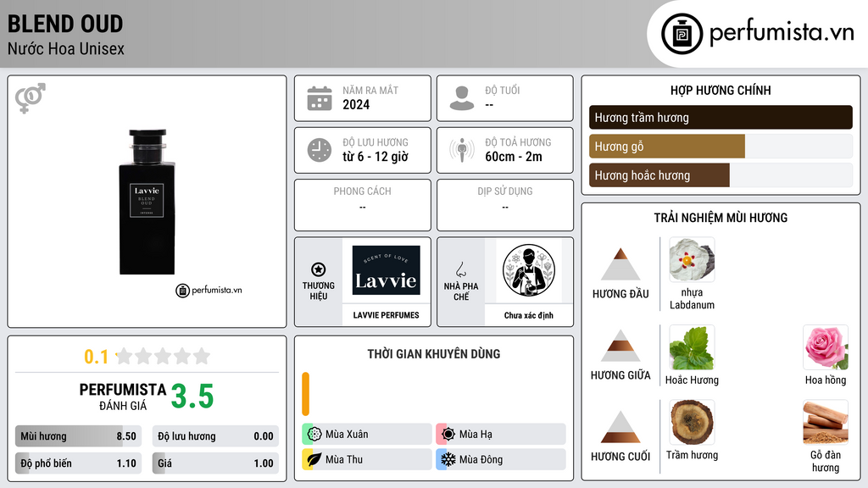Click the Lavvie brand logo image
The height and width of the screenshot is (488, 868).
tap(386, 270)
